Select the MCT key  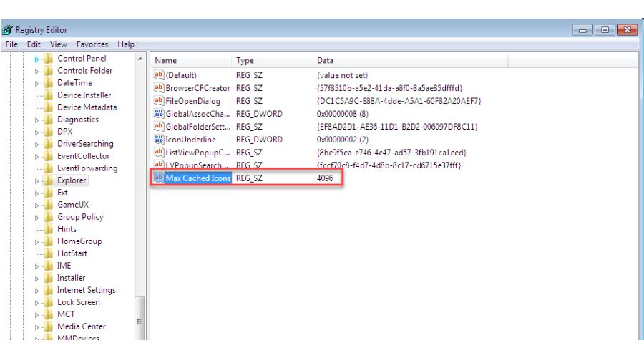click(x=66, y=314)
